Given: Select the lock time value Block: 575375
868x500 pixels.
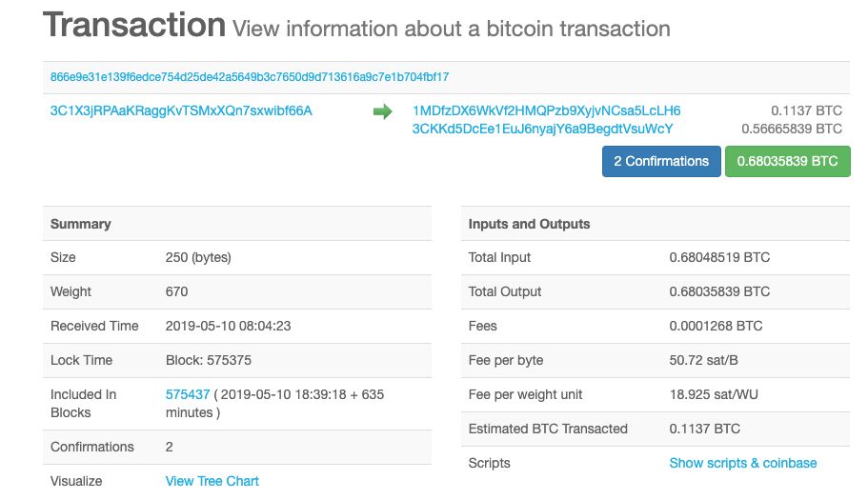Looking at the screenshot, I should [x=208, y=360].
